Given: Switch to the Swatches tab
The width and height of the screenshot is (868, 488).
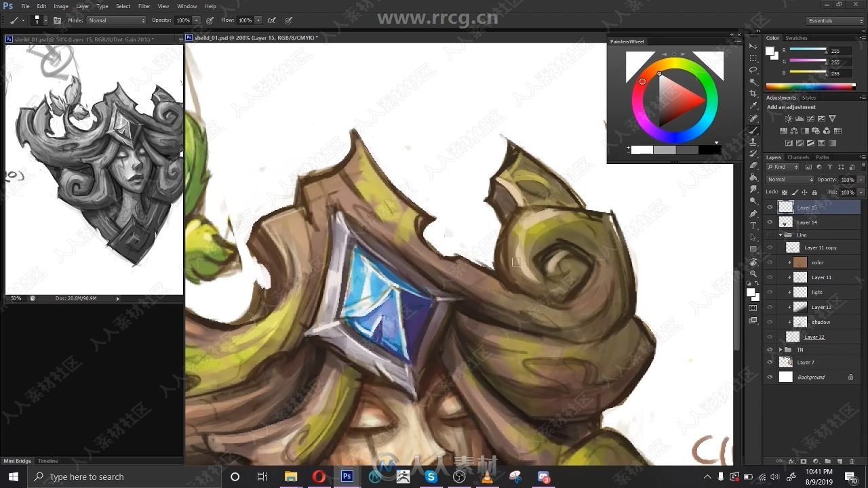Looking at the screenshot, I should [796, 38].
